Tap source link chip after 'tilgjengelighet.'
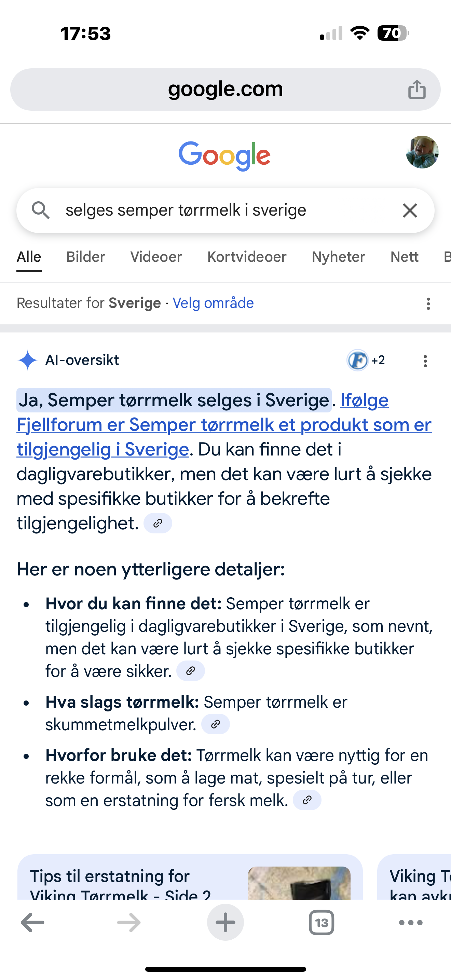451x980 pixels. [158, 523]
